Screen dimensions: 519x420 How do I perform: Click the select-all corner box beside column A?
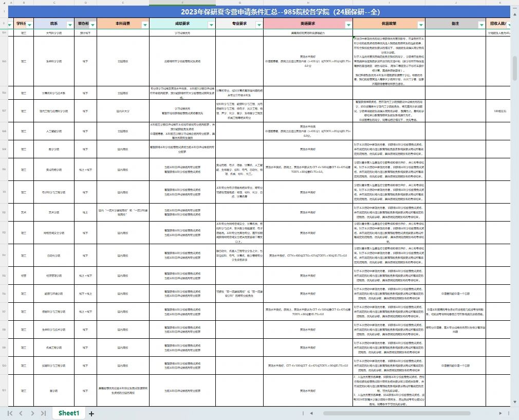4,3
